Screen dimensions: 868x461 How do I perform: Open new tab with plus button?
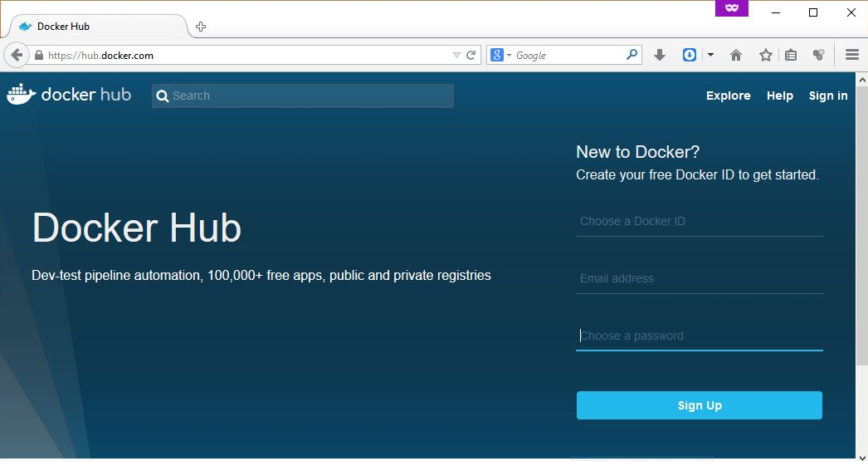click(x=201, y=27)
